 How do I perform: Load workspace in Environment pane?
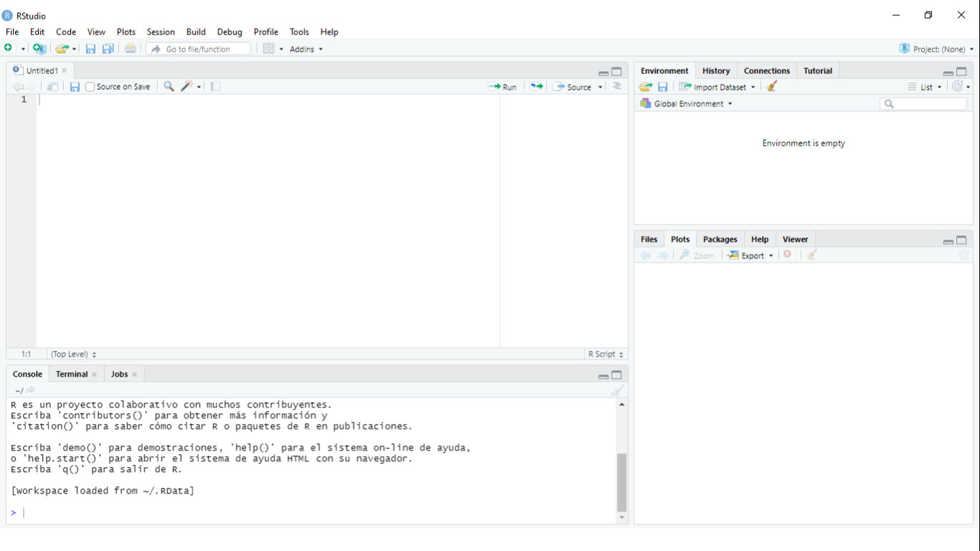point(646,87)
